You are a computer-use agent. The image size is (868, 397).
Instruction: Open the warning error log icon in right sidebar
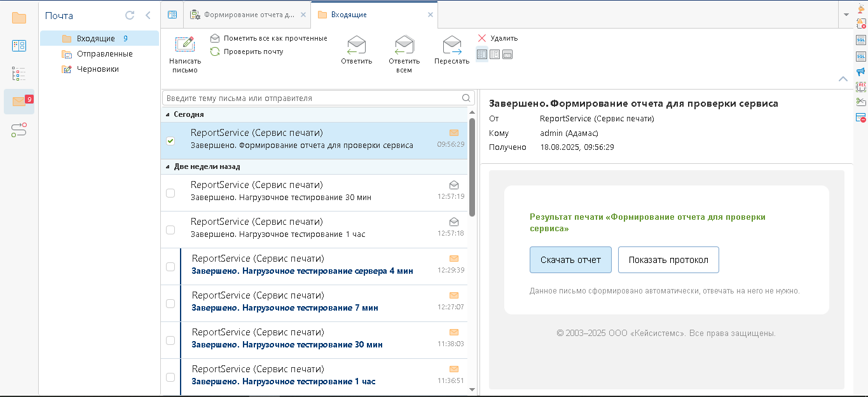point(861,24)
